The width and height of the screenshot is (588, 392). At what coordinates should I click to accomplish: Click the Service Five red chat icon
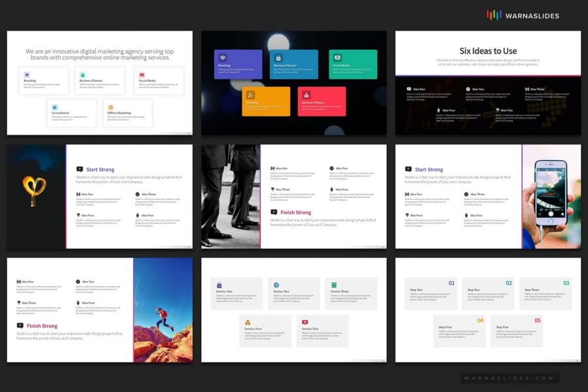[305, 322]
